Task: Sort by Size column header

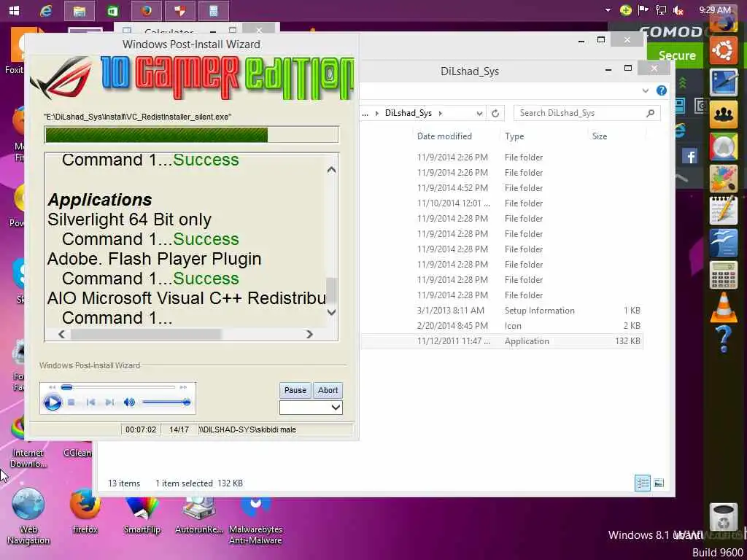Action: coord(600,136)
